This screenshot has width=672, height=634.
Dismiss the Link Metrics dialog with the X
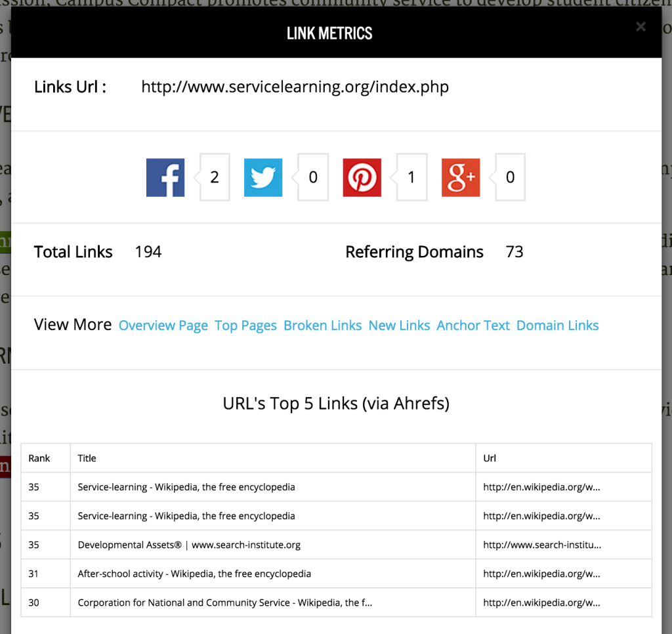pos(640,27)
